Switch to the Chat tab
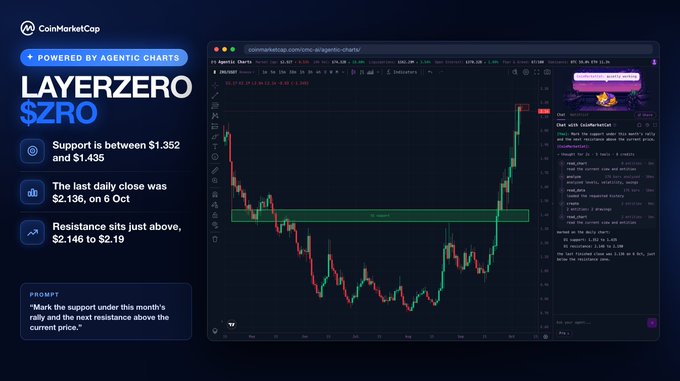This screenshot has height=381, width=680. pos(561,115)
